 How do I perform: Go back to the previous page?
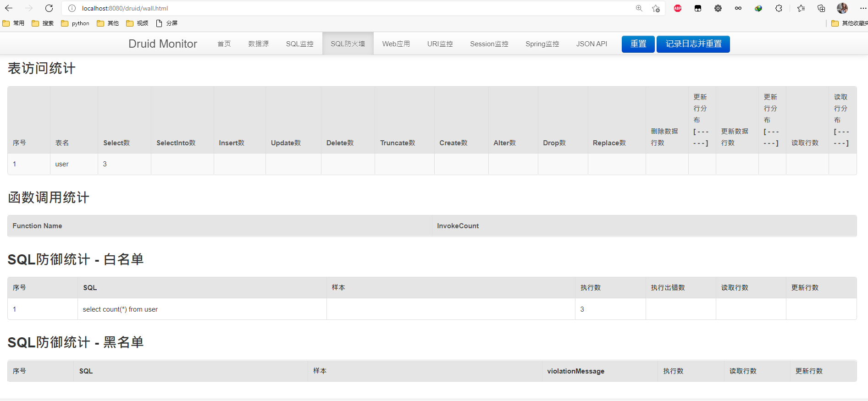point(9,8)
